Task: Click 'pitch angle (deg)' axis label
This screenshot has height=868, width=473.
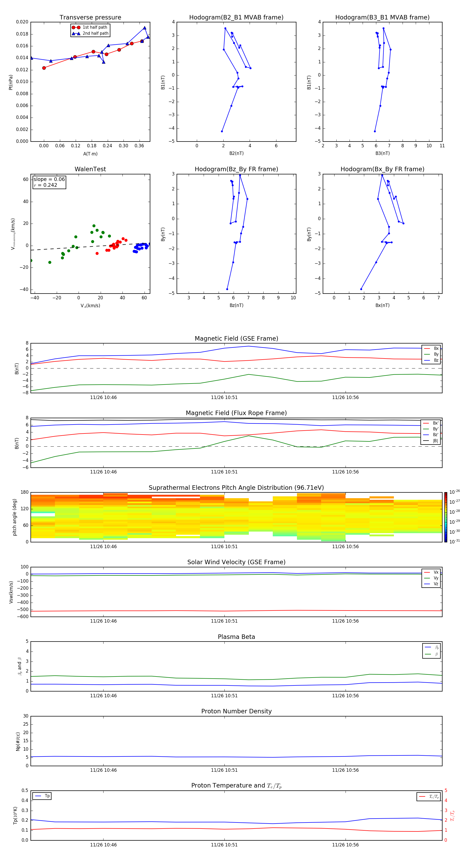Action: tap(14, 517)
